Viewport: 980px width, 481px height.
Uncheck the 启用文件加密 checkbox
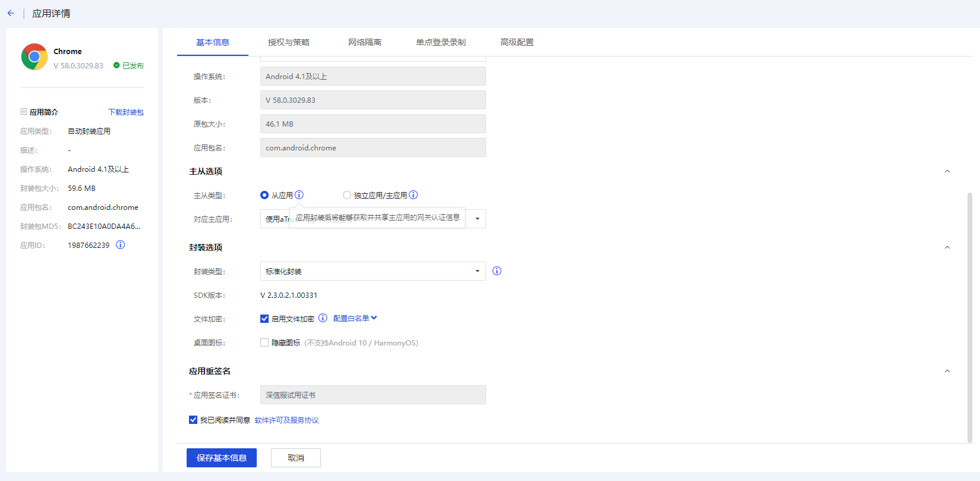tap(264, 319)
